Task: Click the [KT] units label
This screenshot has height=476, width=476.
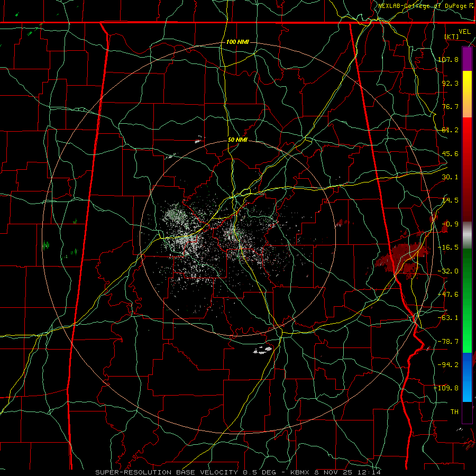Action: tap(452, 36)
